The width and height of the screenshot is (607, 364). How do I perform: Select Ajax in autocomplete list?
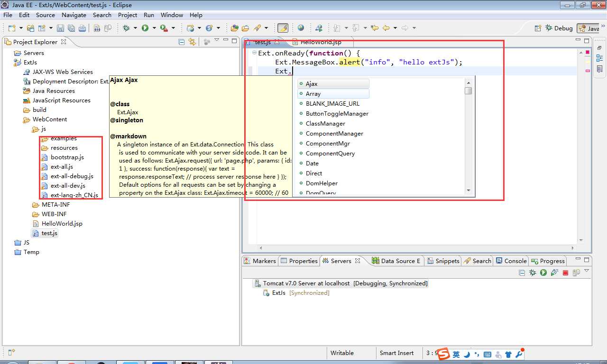click(333, 83)
